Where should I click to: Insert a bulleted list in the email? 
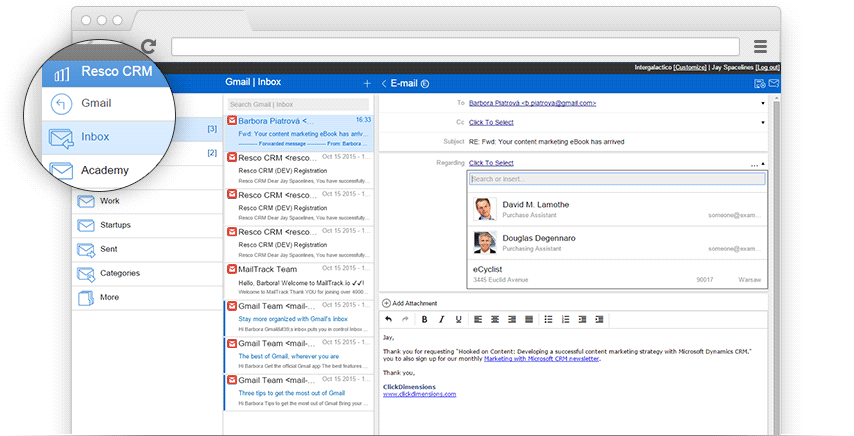pos(547,319)
